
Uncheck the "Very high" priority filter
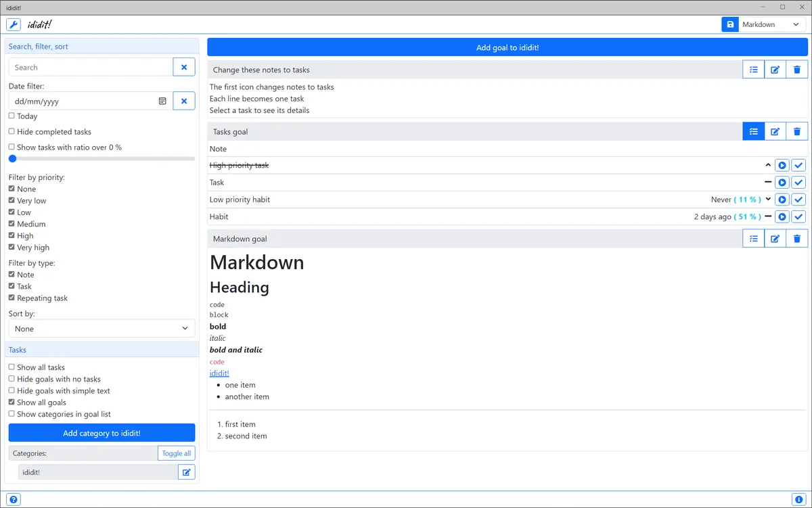coord(11,247)
